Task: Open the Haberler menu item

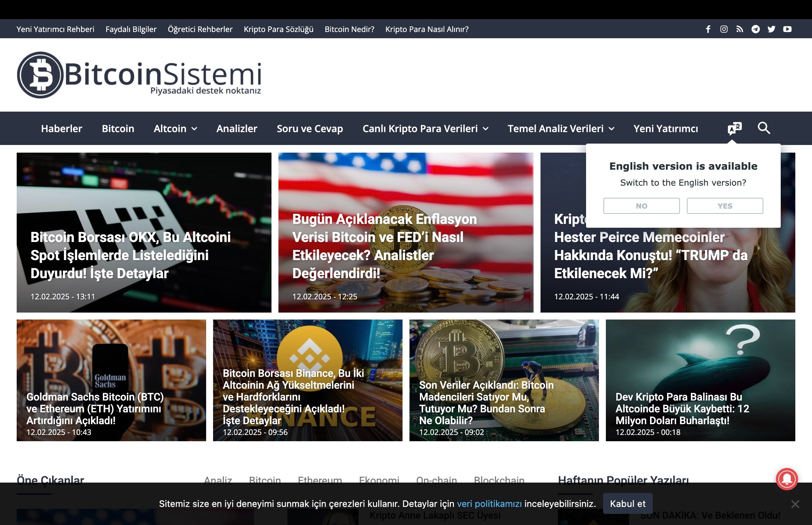Action: click(x=62, y=129)
